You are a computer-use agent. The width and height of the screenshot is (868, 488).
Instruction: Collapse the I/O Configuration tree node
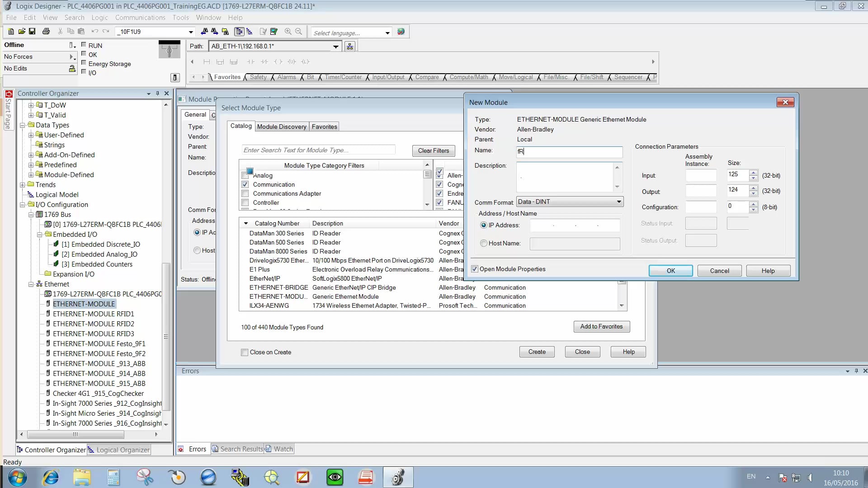pos(22,204)
